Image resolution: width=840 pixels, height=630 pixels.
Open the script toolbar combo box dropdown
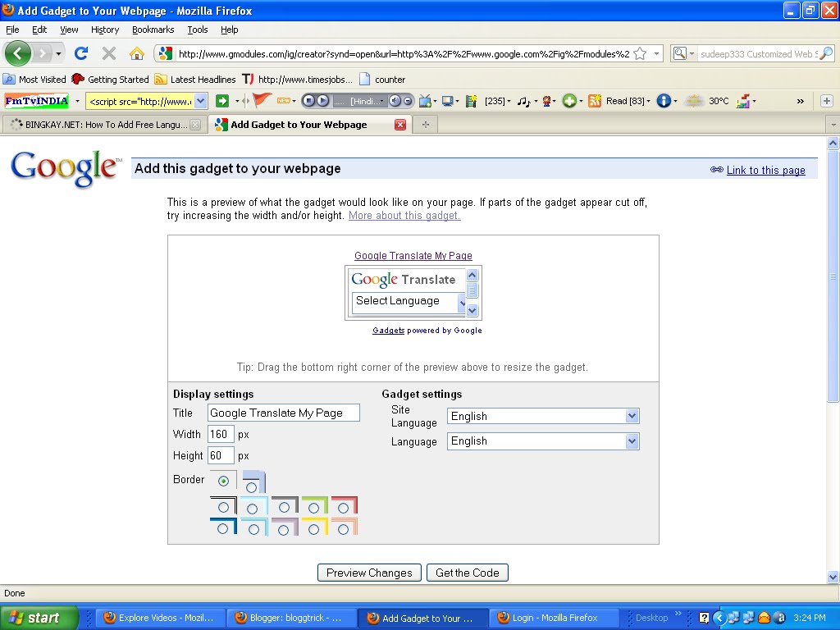(200, 101)
